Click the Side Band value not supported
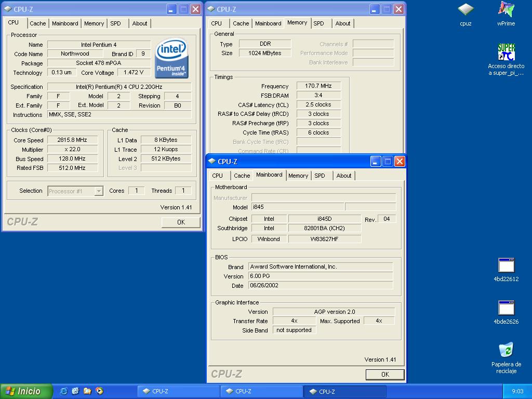 [294, 330]
